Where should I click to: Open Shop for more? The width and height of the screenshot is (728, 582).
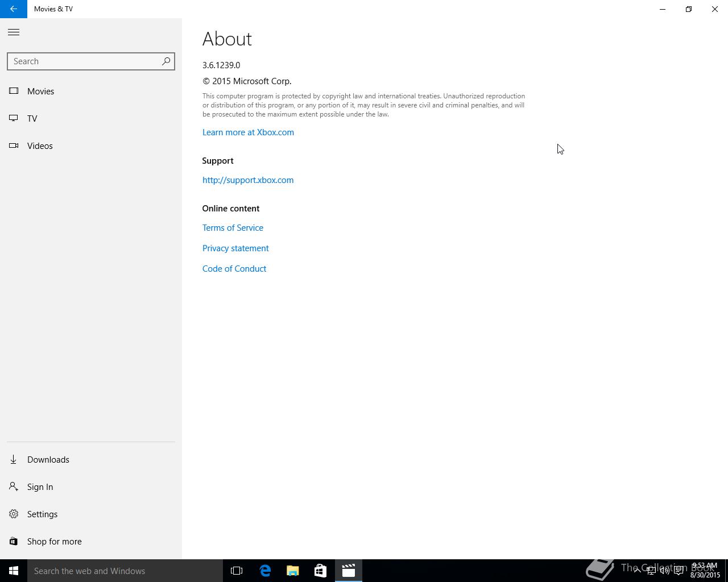[91, 541]
